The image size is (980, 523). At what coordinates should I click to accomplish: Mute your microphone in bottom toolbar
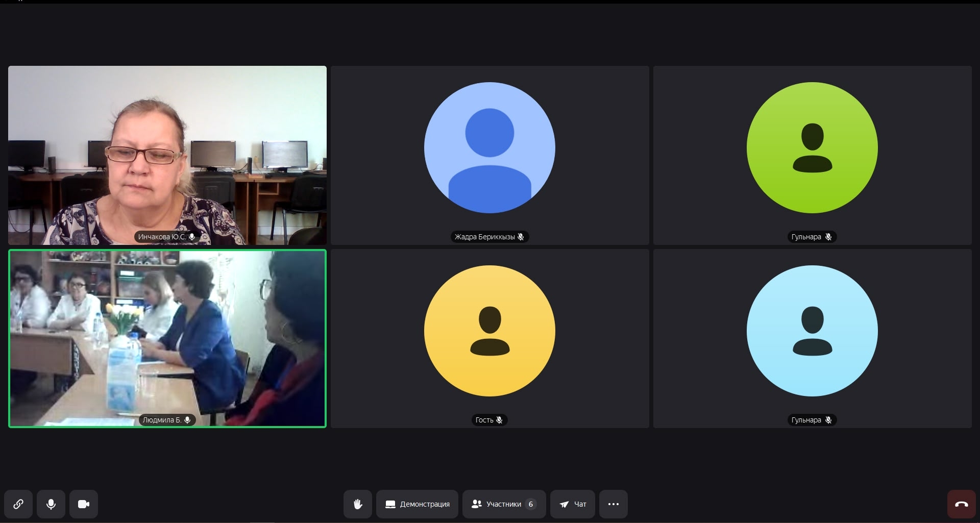tap(51, 504)
